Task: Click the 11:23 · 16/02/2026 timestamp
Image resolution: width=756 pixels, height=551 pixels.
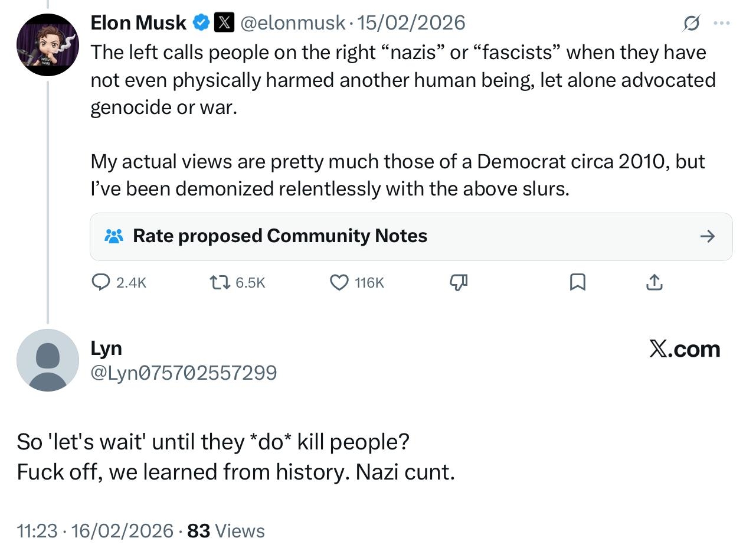Action: (95, 531)
